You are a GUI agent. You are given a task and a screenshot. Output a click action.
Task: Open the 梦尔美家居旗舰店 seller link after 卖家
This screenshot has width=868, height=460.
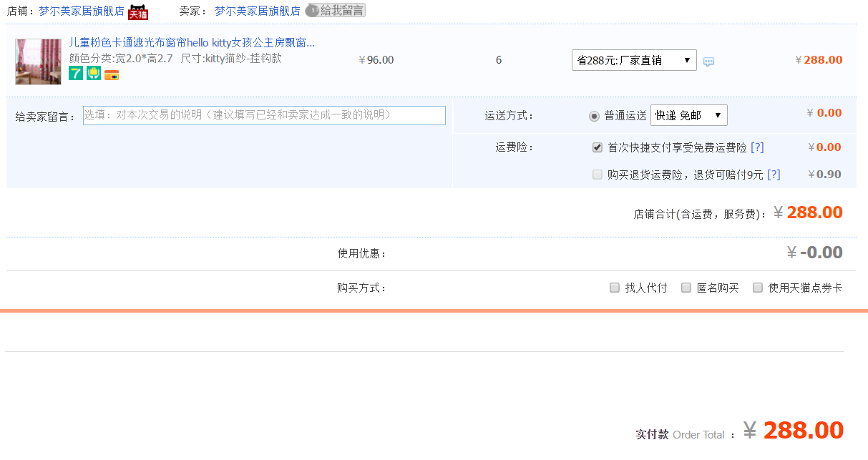(x=258, y=11)
